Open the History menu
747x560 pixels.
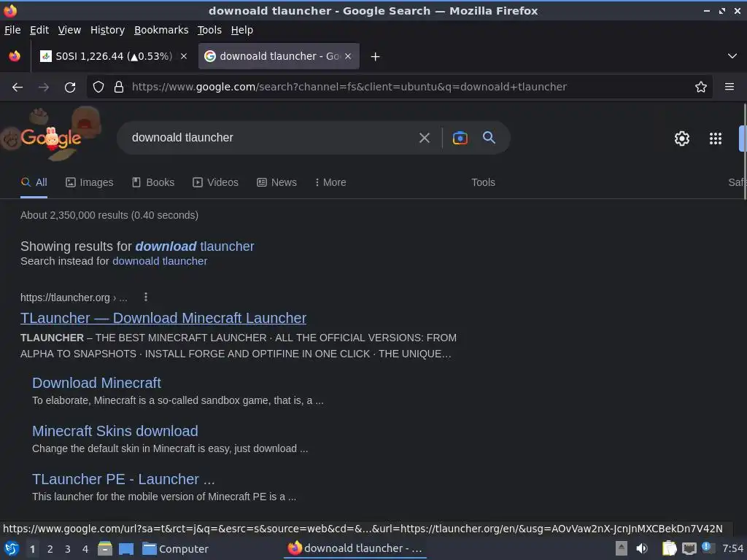point(108,30)
